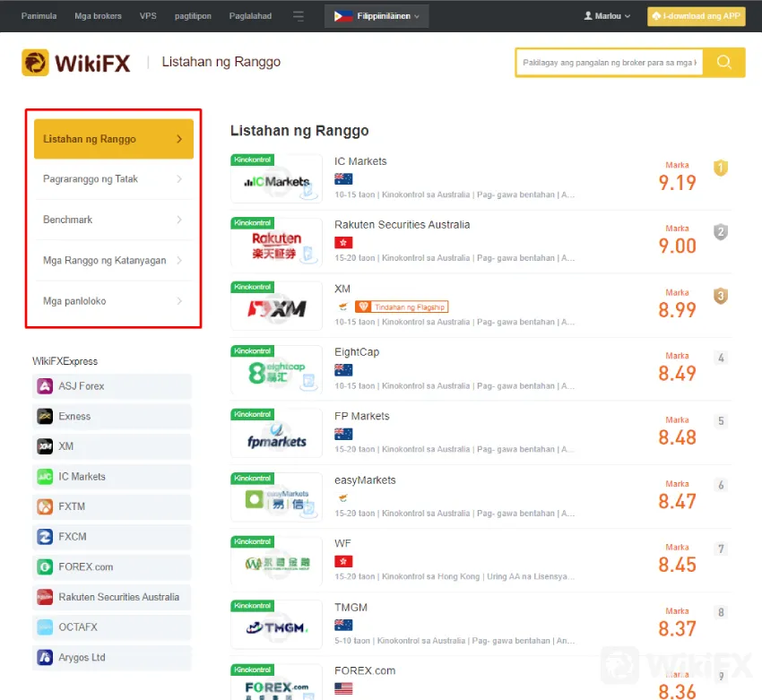762x700 pixels.
Task: Select Listahan ng Ranggo sidebar tab
Action: click(114, 139)
